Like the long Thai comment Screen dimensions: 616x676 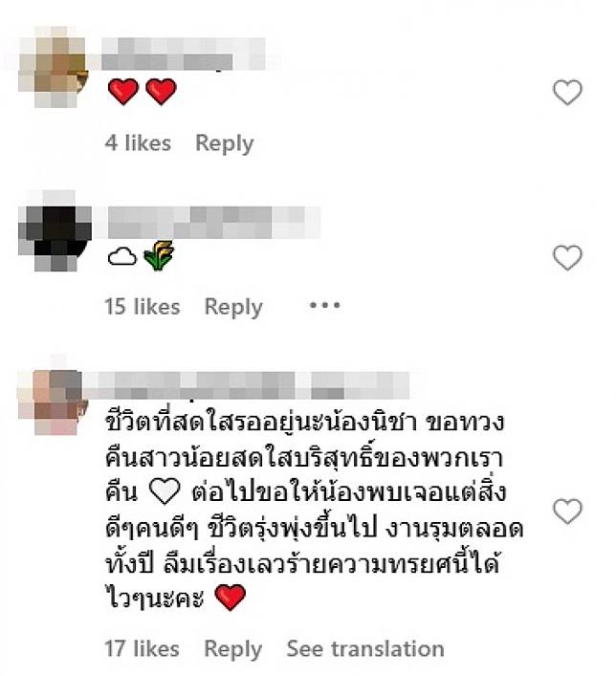point(567,512)
